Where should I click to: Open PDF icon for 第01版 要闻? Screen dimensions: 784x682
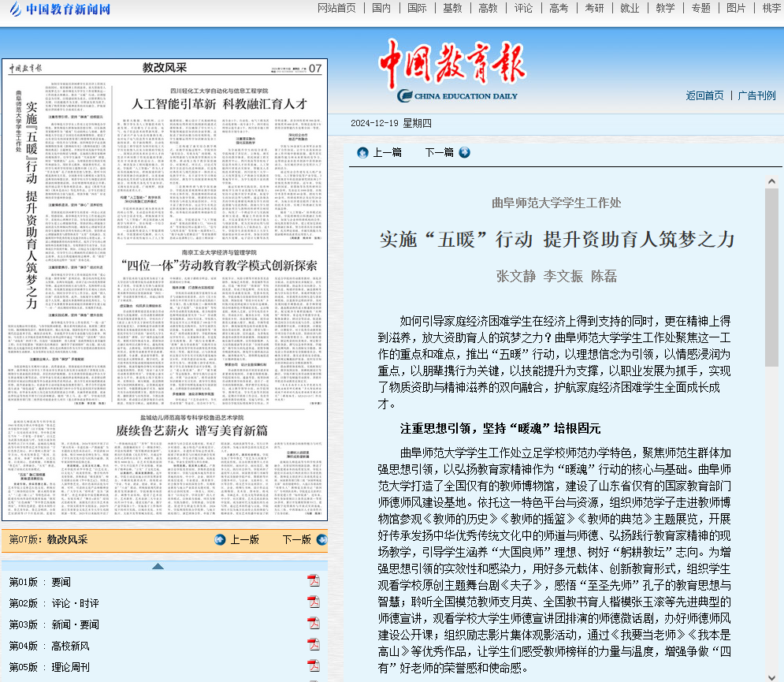[313, 581]
